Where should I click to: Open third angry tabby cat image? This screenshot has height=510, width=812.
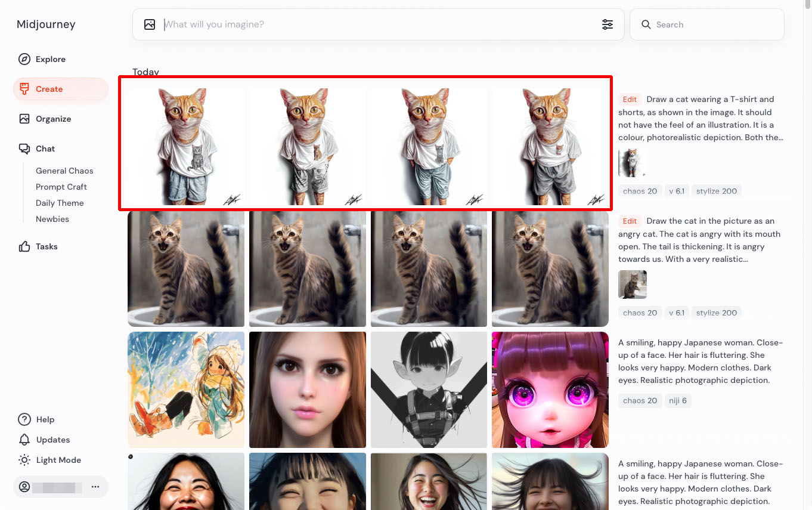[x=429, y=268]
